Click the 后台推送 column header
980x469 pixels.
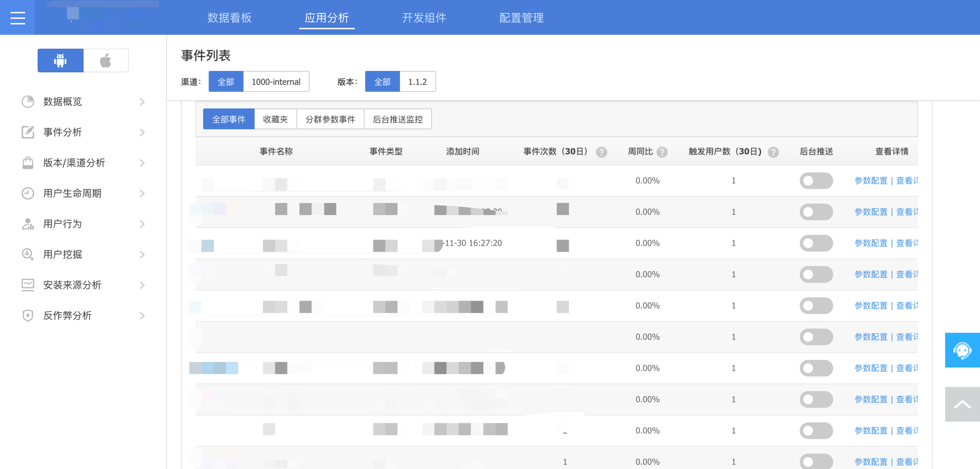(817, 152)
